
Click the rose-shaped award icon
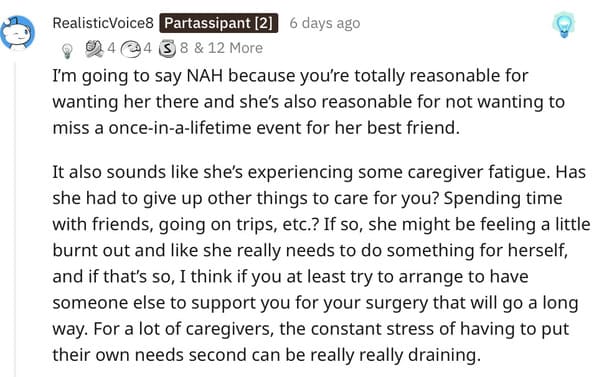[94, 49]
